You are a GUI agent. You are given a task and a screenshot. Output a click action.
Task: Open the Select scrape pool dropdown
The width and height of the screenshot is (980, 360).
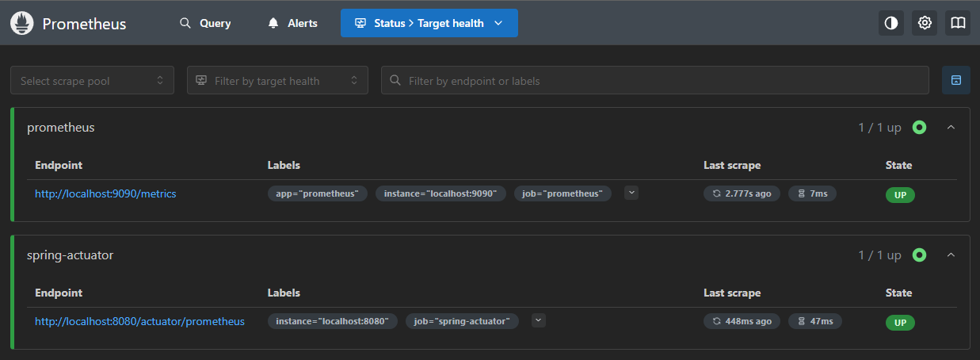click(x=92, y=80)
